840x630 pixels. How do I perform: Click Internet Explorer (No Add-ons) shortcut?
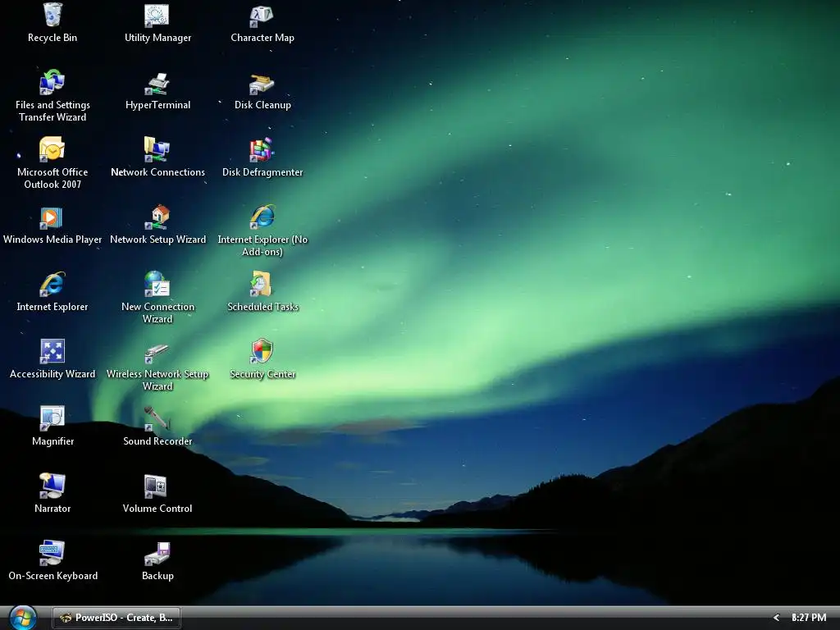coord(262,217)
